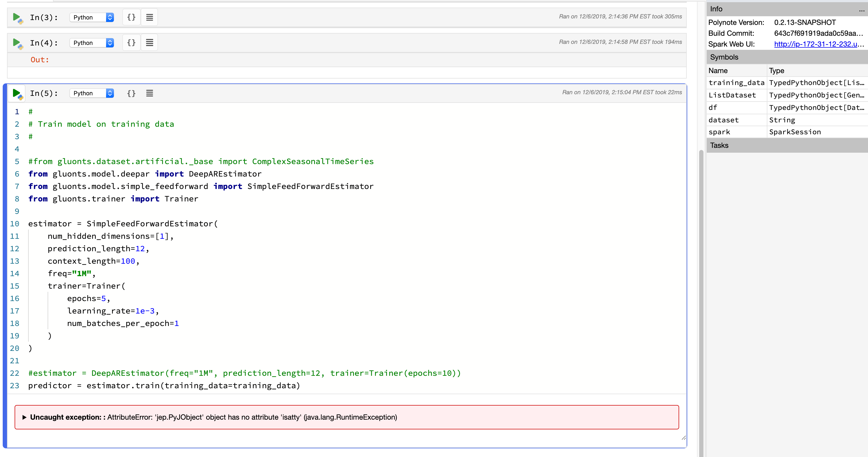Viewport: 868px width, 457px height.
Task: Toggle the Symbols section header
Action: [724, 57]
